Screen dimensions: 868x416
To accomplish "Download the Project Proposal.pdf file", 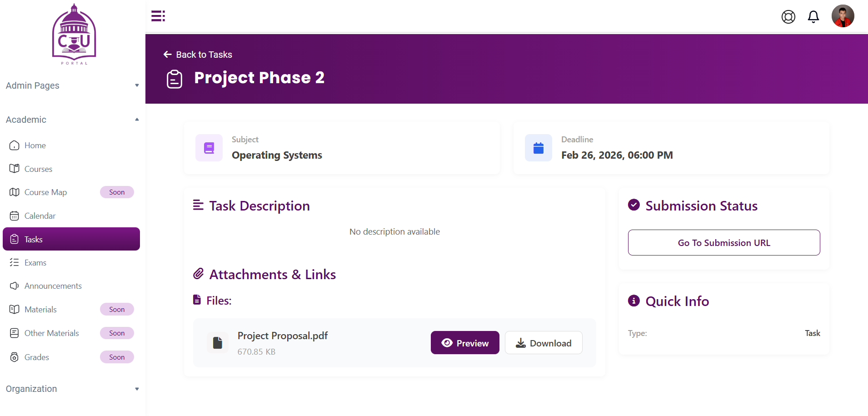I will [544, 343].
